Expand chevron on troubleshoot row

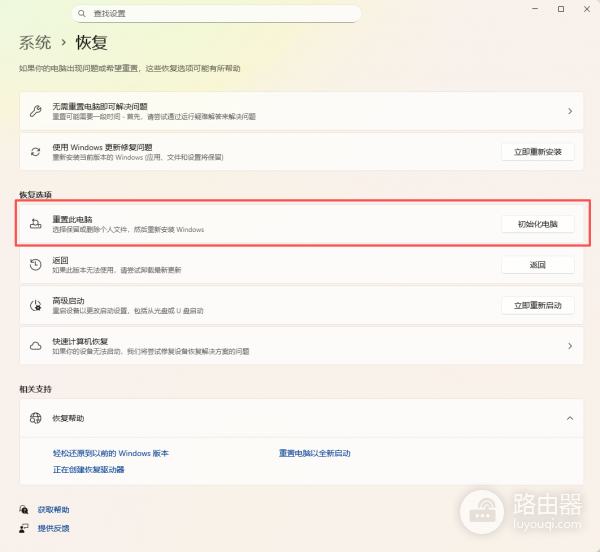tap(570, 111)
